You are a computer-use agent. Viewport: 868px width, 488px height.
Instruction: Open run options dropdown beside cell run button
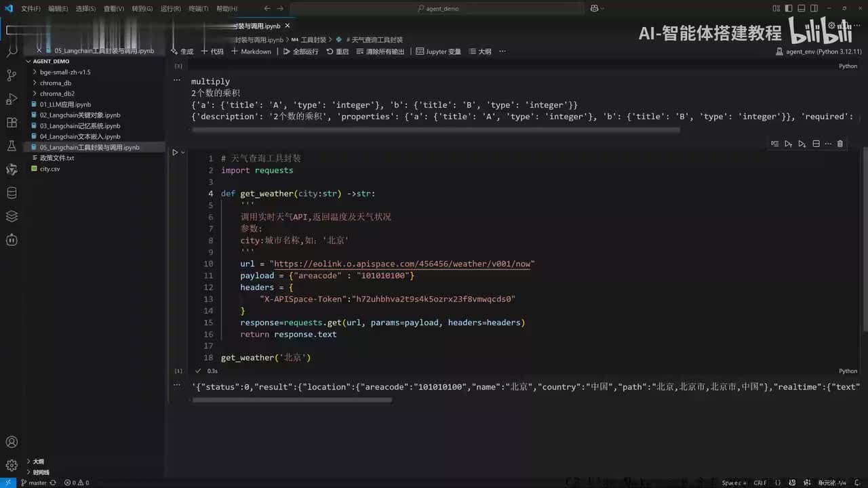pyautogui.click(x=183, y=152)
